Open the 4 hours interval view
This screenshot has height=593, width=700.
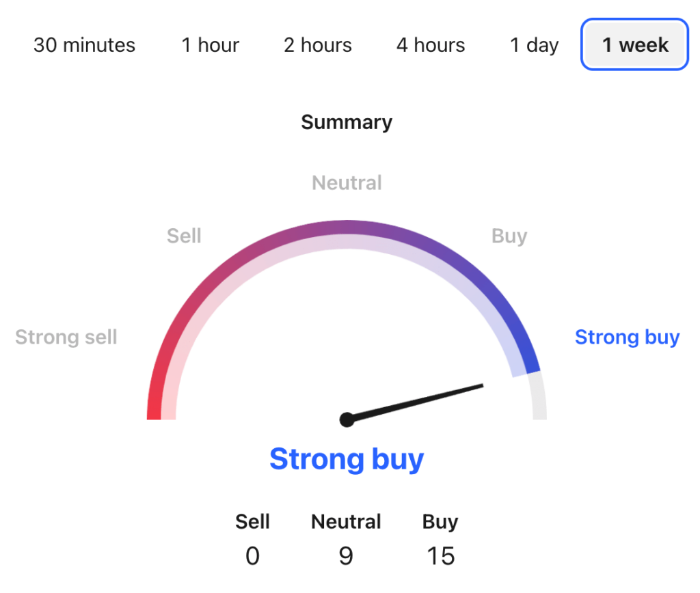coord(430,45)
